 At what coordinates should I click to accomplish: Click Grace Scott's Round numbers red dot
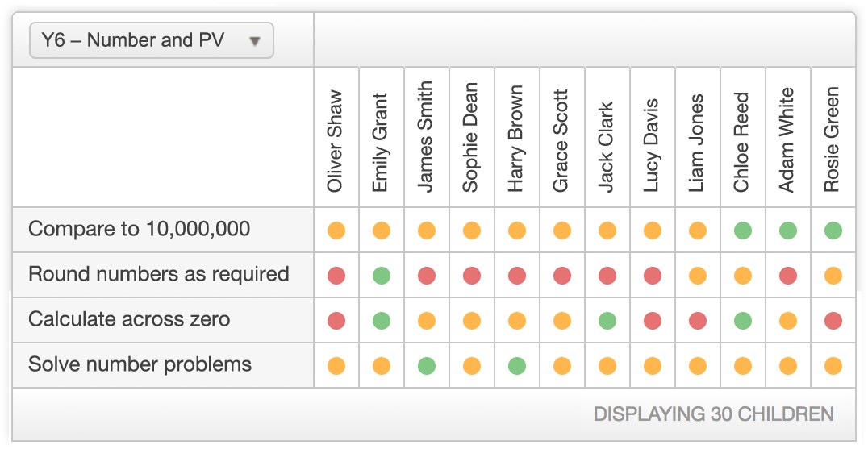click(562, 275)
